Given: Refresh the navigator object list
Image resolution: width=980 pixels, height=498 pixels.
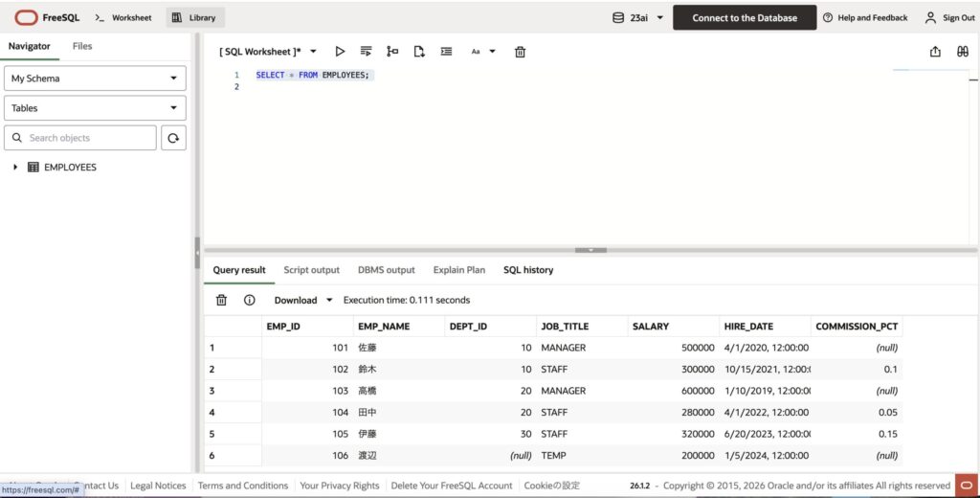Looking at the screenshot, I should click(173, 138).
